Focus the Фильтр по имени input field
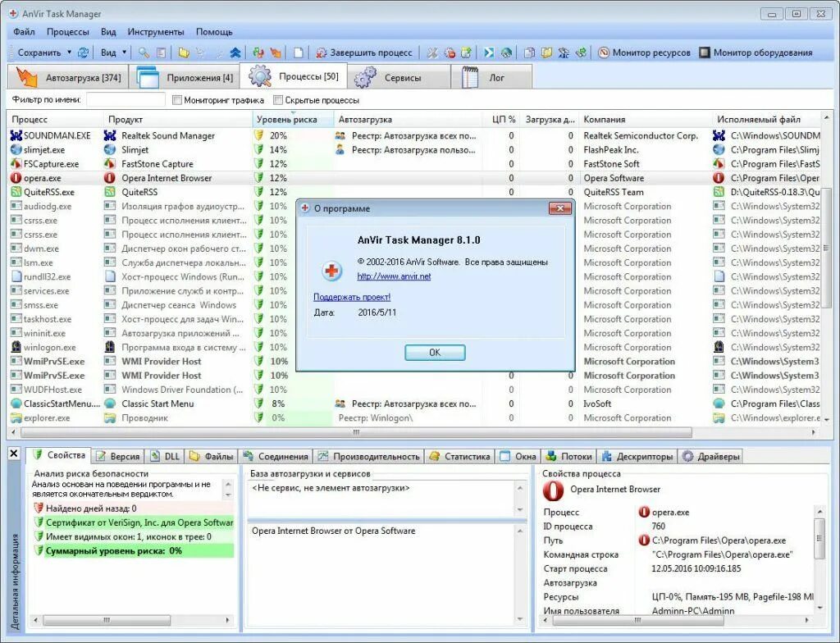The height and width of the screenshot is (643, 840). (x=126, y=100)
